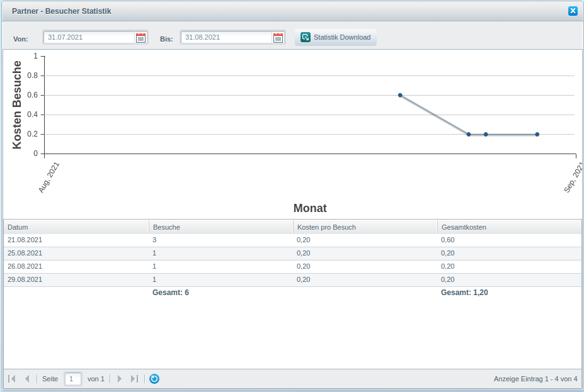Jump to the last page
The image size is (584, 392).
click(134, 379)
